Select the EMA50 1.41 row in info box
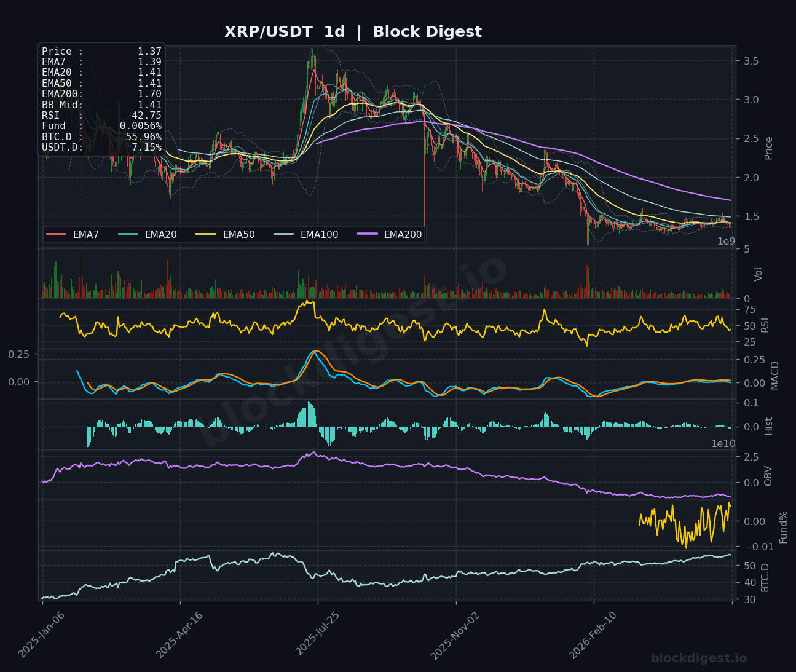Image resolution: width=796 pixels, height=672 pixels. pos(101,84)
